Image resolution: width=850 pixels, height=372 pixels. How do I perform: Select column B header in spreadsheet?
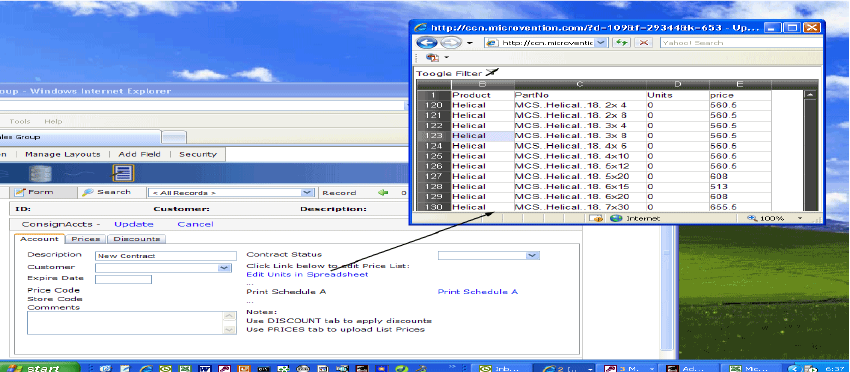(x=482, y=84)
